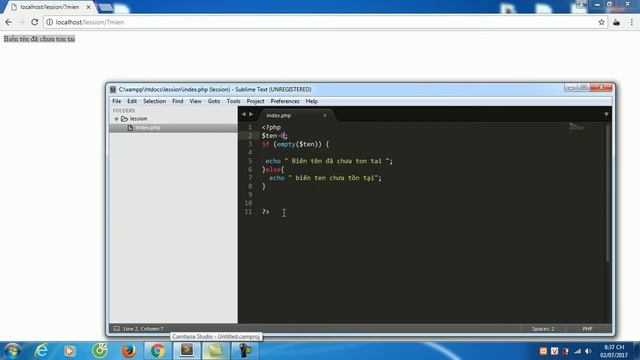Open Help menu in Sublime Text
Image resolution: width=640 pixels, height=360 pixels.
pos(311,101)
